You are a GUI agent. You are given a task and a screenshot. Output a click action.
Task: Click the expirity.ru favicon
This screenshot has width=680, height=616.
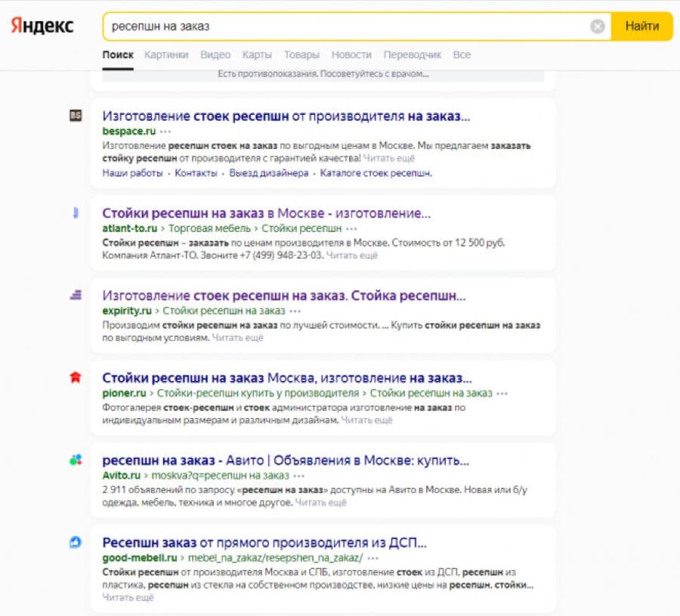tap(76, 295)
